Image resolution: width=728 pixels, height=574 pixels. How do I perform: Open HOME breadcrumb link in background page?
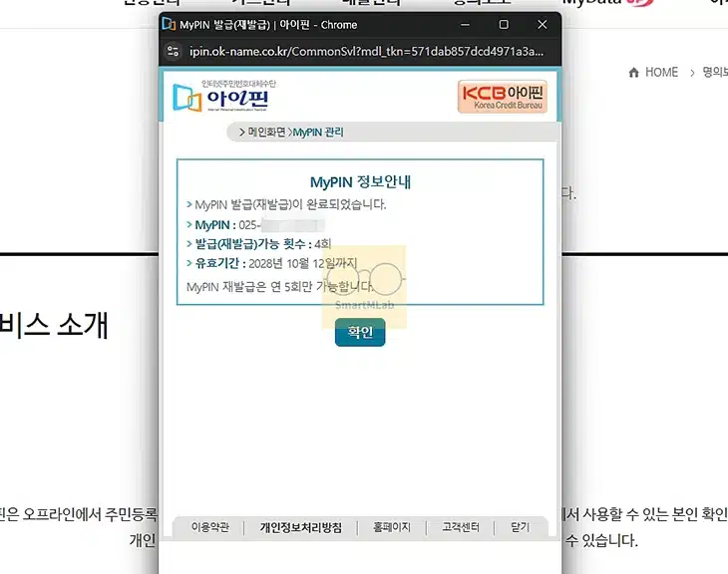[661, 73]
